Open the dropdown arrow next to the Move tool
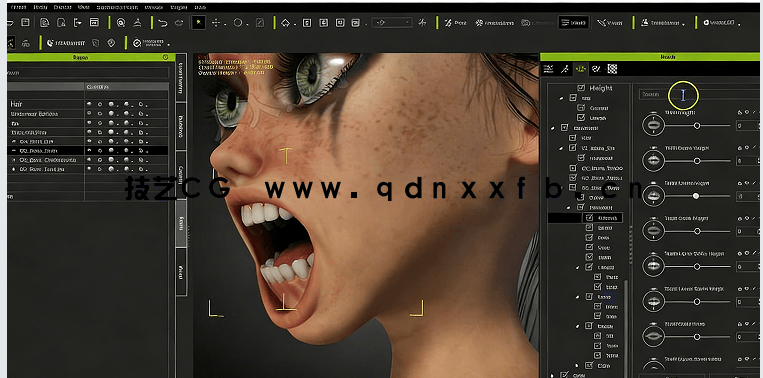 225,24
